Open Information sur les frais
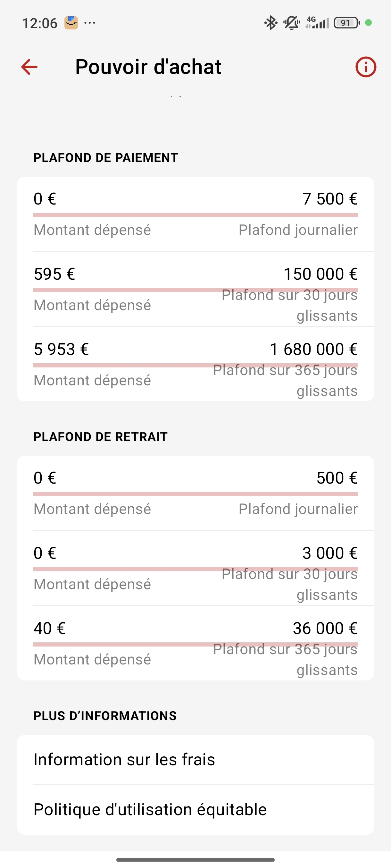The height and width of the screenshot is (868, 391). (x=195, y=759)
